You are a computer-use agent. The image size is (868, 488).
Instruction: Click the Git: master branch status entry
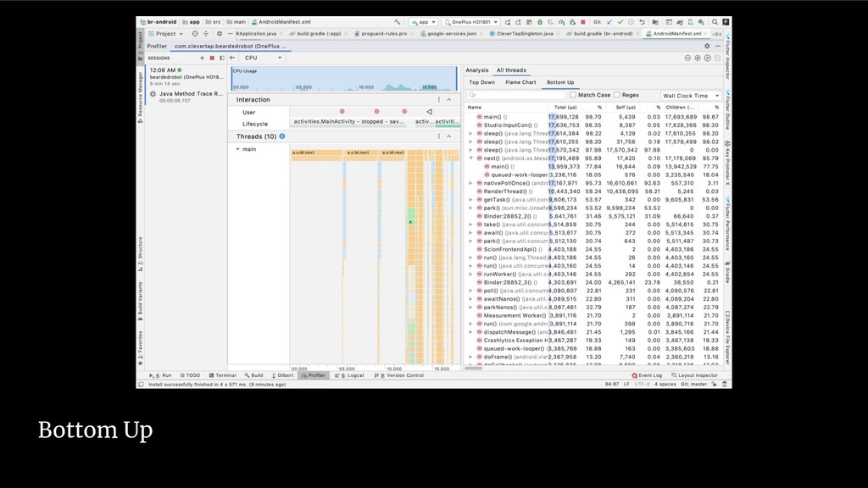pos(693,384)
